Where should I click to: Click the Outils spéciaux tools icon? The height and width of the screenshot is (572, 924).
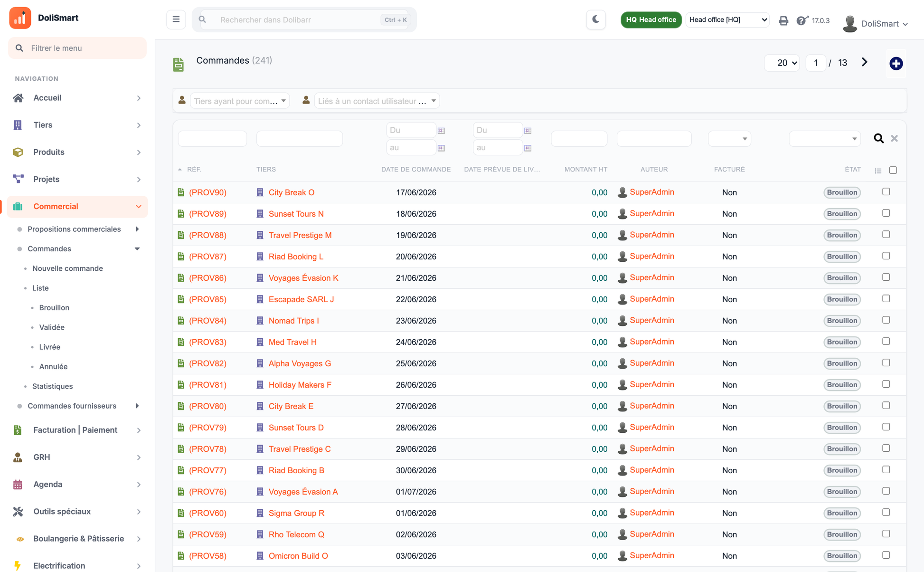18,511
